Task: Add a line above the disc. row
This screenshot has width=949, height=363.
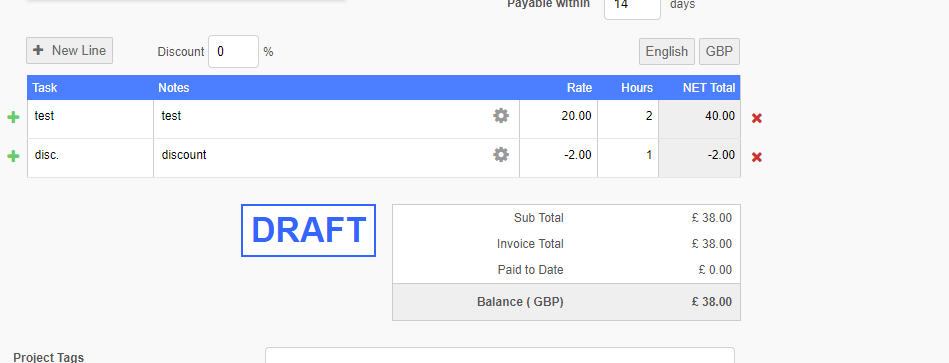Action: 13,157
